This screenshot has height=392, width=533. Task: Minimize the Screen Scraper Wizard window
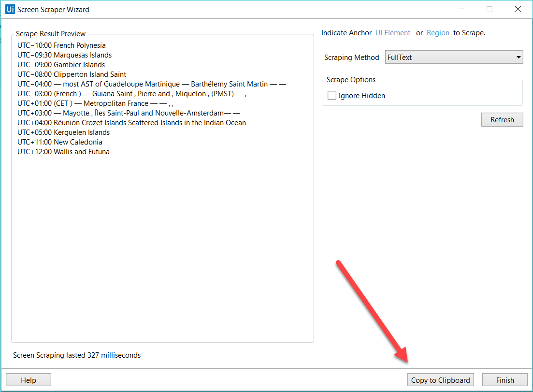click(461, 9)
